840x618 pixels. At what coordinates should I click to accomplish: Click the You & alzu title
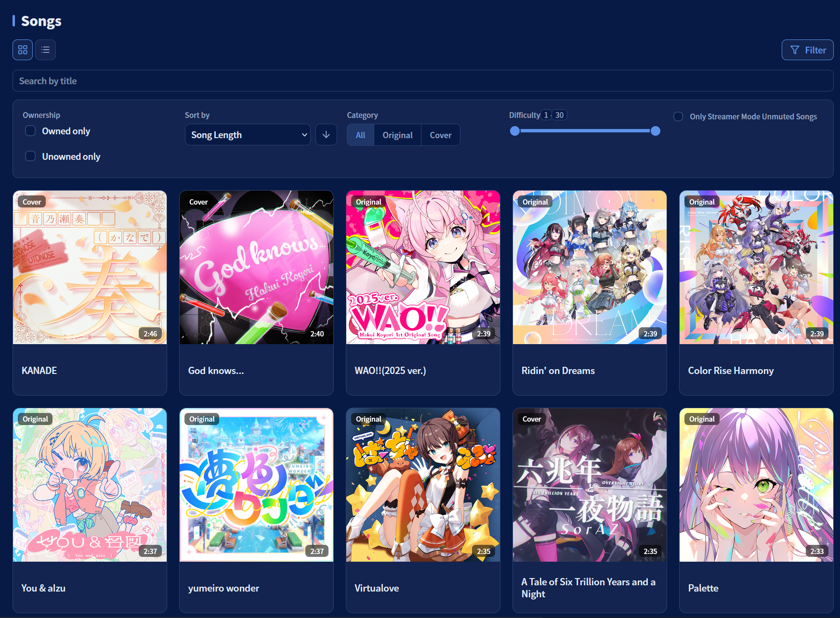[43, 588]
